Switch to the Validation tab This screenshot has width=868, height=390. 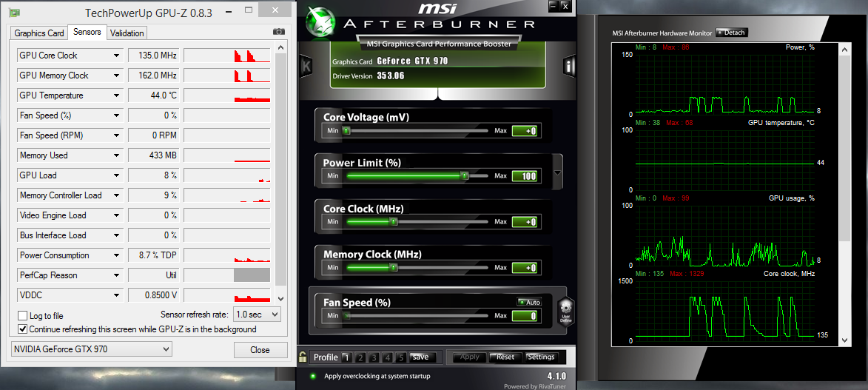[127, 33]
